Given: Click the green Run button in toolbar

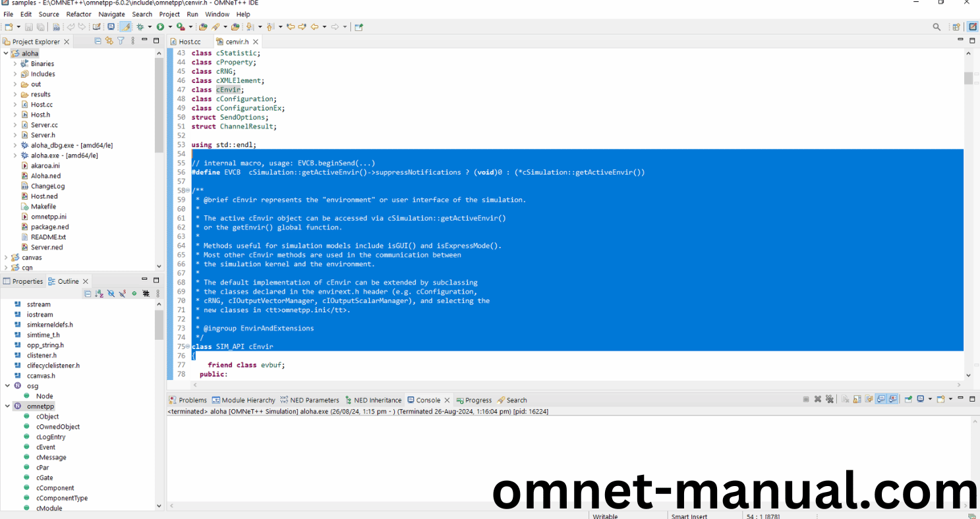Looking at the screenshot, I should 159,27.
